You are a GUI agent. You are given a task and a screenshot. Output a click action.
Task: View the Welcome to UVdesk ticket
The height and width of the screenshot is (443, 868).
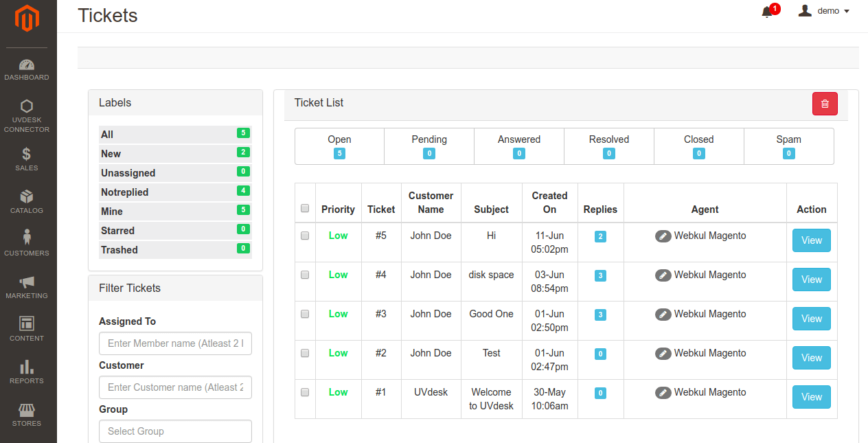[812, 397]
